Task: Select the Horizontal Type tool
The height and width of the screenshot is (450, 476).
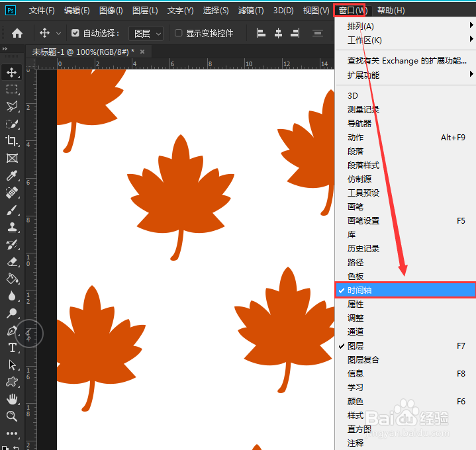Action: click(x=12, y=347)
